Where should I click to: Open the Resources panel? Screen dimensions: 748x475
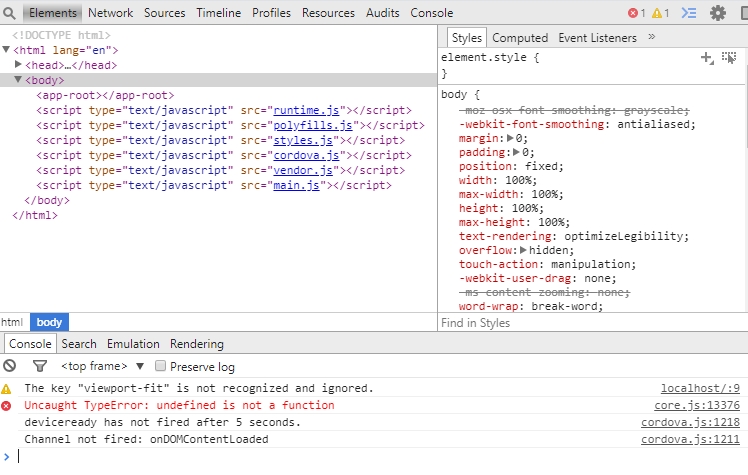(x=328, y=13)
